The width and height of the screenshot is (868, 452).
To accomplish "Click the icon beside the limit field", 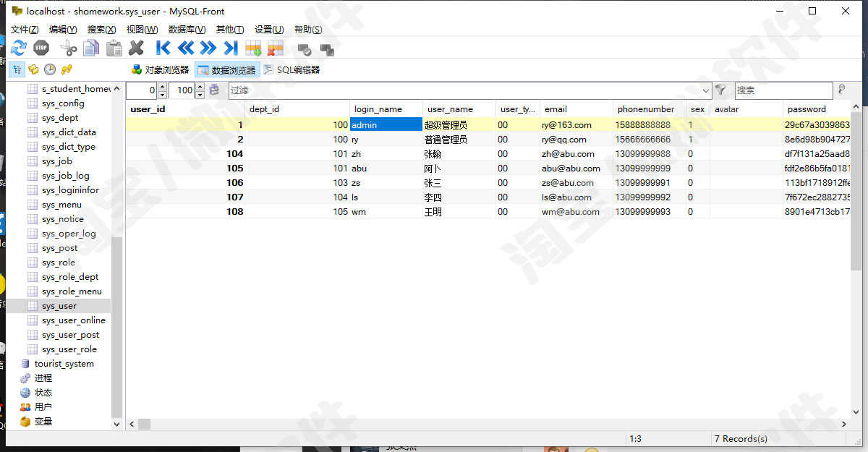I will click(214, 90).
